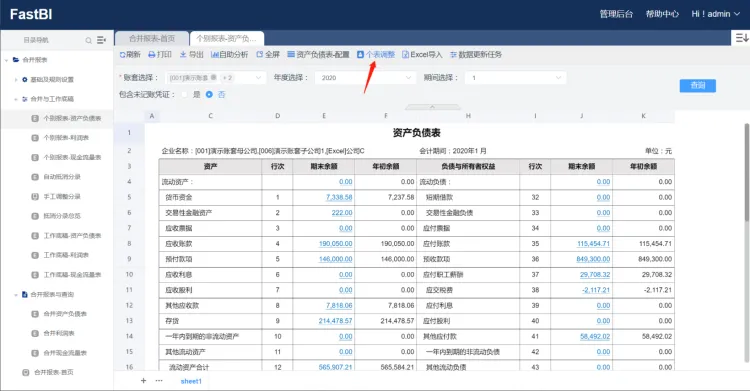Click the search icon in 目录导航
The image size is (750, 391).
[x=88, y=40]
